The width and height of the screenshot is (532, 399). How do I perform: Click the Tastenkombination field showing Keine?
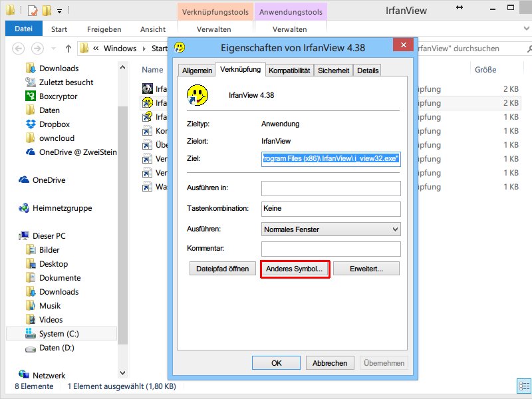point(331,209)
